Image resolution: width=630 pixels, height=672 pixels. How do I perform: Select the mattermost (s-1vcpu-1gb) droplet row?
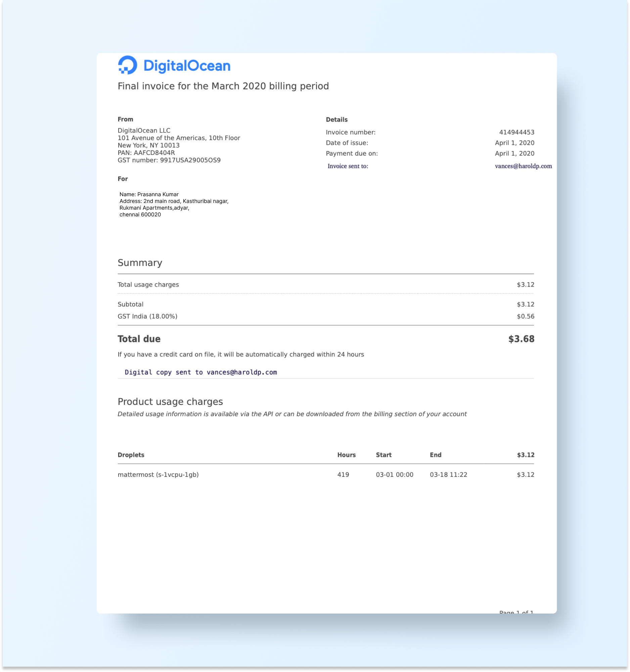[158, 474]
